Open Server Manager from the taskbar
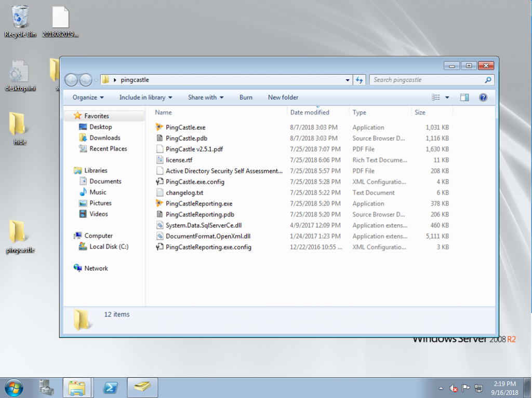 46,387
